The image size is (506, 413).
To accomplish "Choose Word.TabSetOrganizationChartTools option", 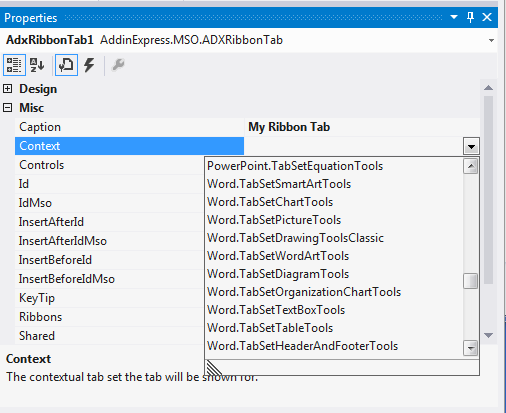I will (334, 292).
